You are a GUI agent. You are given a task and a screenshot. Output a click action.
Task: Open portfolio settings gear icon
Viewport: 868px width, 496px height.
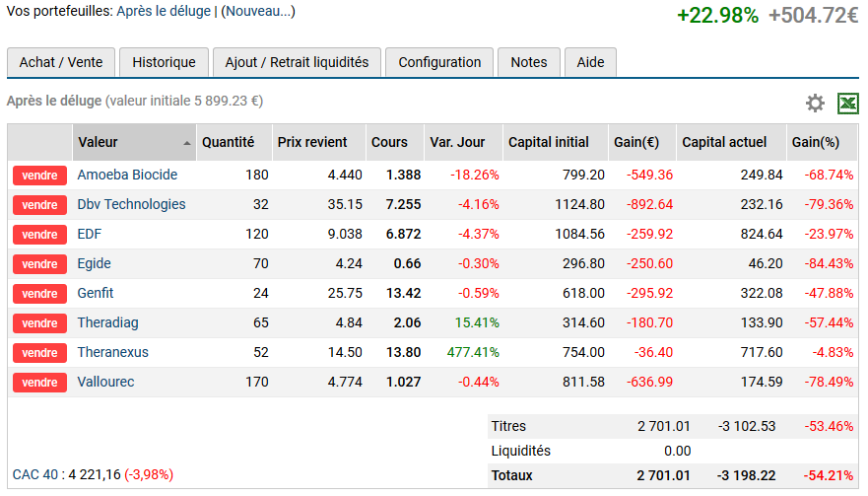point(814,104)
